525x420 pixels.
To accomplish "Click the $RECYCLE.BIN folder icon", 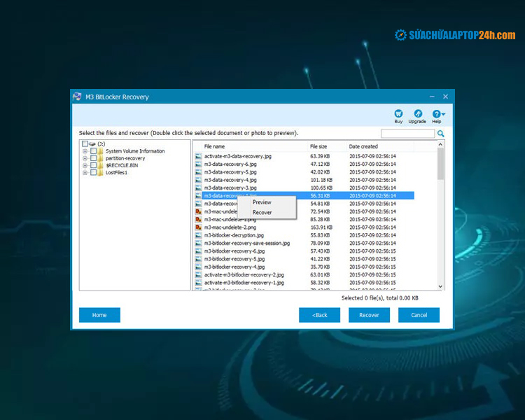I will 100,165.
